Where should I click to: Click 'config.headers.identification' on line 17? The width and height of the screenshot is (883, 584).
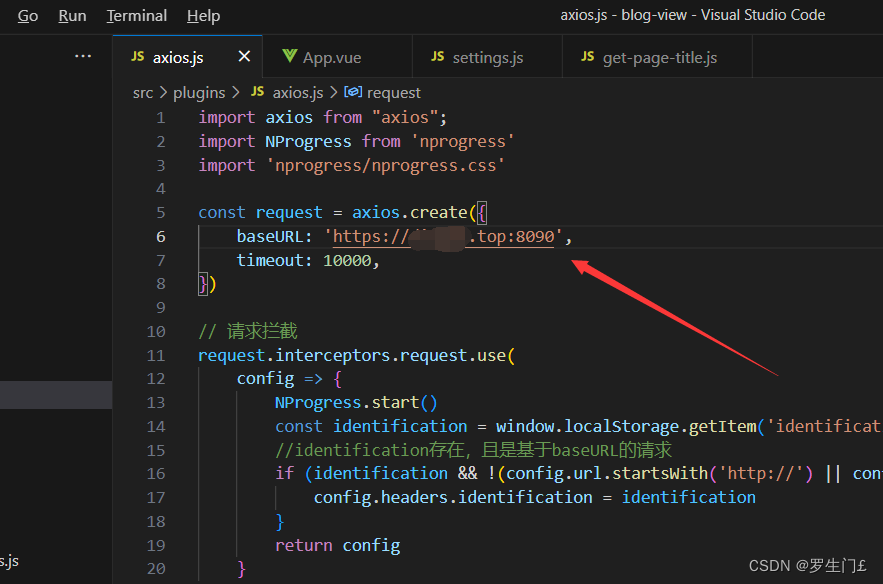(453, 498)
